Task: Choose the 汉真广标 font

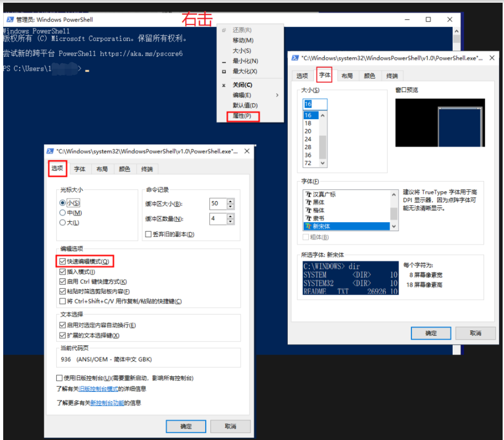Action: pos(346,194)
